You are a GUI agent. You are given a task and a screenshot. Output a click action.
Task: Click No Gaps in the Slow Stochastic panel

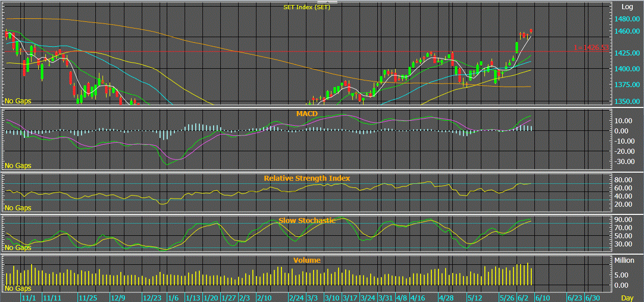(x=18, y=248)
